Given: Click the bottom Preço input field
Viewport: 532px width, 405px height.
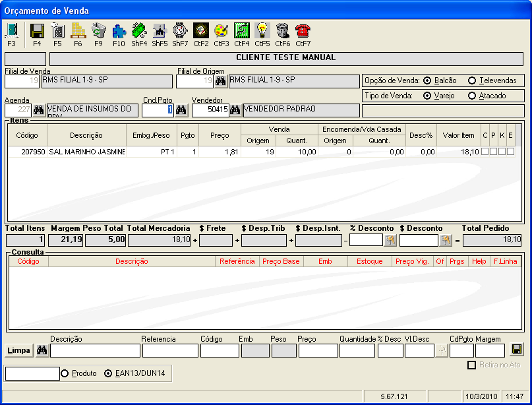Looking at the screenshot, I should point(318,350).
